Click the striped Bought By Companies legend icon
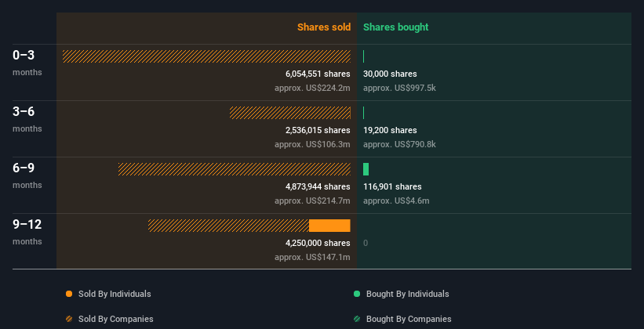 (x=357, y=319)
